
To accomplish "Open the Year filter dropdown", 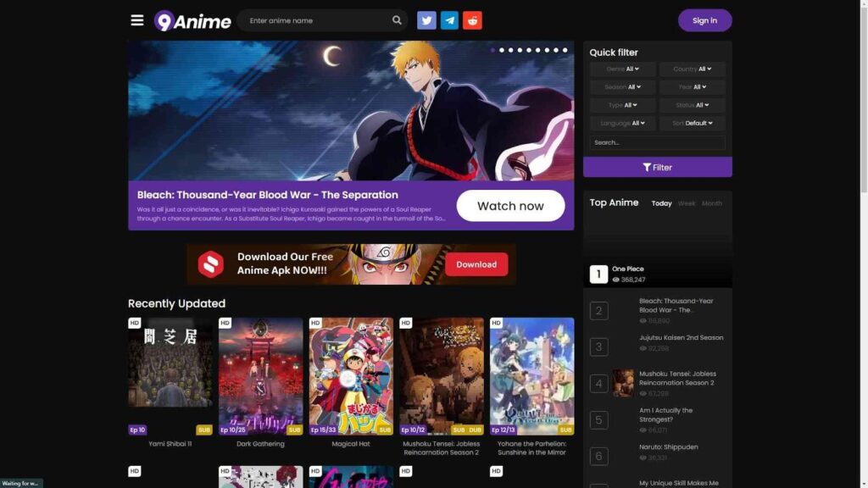I will click(x=692, y=86).
